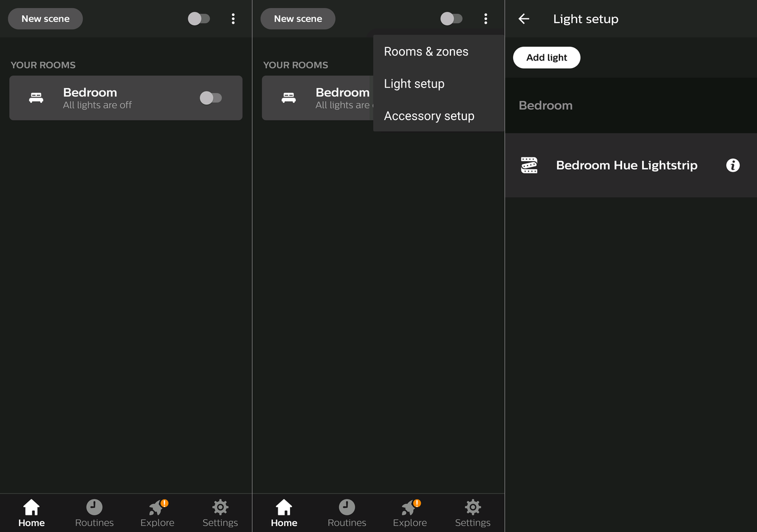Open the three-dot menu in the middle screen
Screen dimensions: 757x532
click(485, 19)
